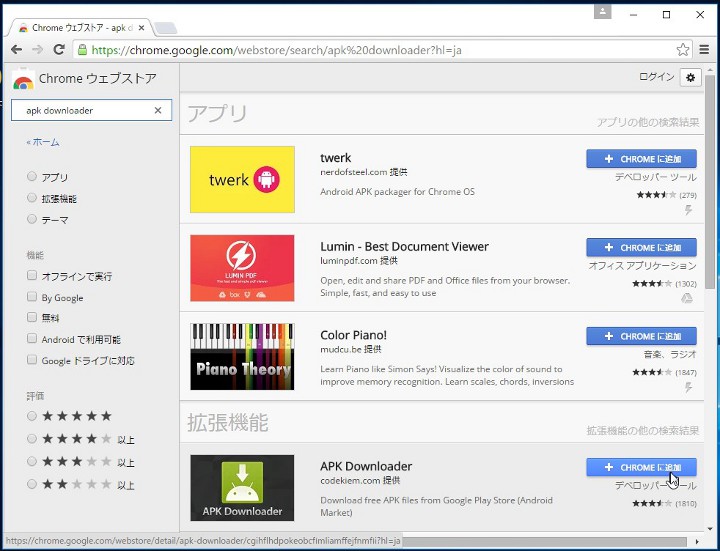Open the twerk title
This screenshot has width=720, height=551.
tap(336, 158)
